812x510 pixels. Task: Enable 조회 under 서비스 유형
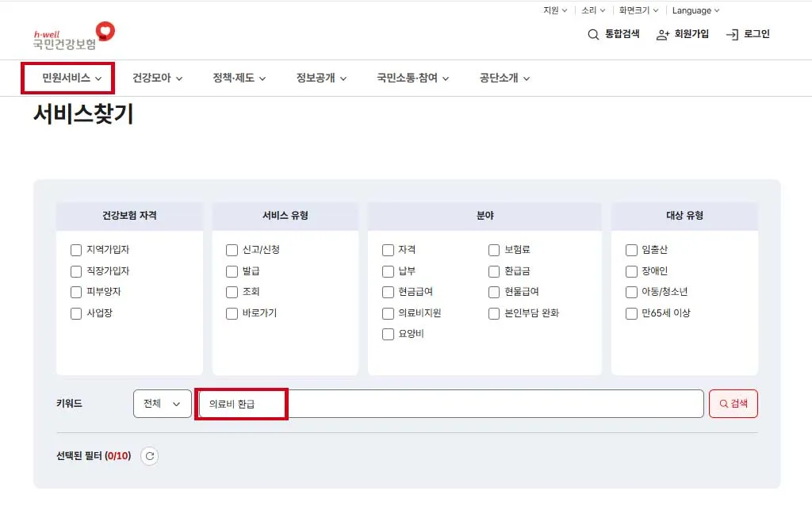[x=231, y=292]
